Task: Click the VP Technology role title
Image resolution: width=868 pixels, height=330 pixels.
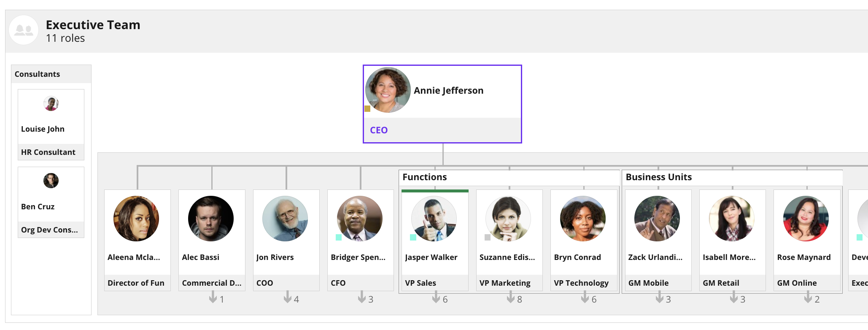Action: click(581, 283)
